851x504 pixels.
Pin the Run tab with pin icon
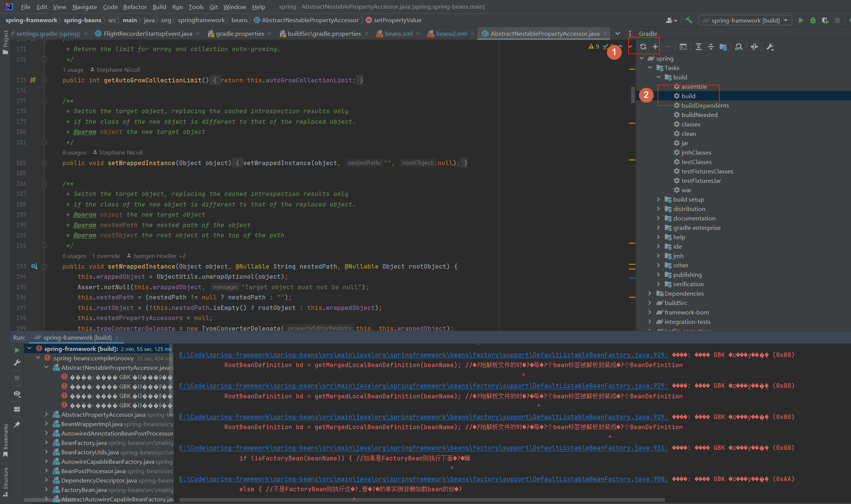[x=17, y=424]
